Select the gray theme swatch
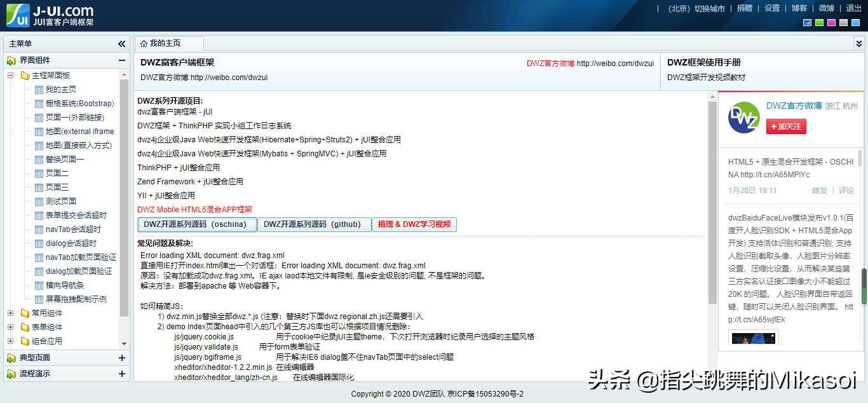Image resolution: width=868 pixels, height=403 pixels. click(844, 23)
